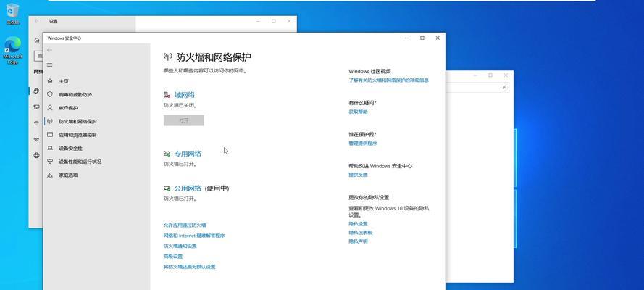Click the public network icon beside 公用网络
Viewport: 644px width, 290px height.
167,188
